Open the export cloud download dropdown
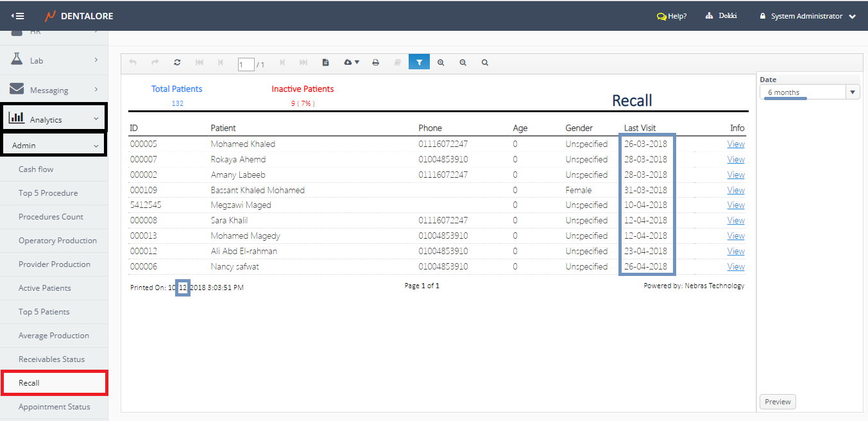The height and width of the screenshot is (421, 868). click(x=352, y=63)
